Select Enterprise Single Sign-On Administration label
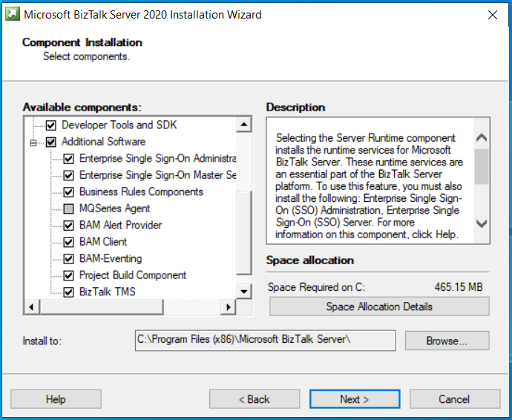This screenshot has width=512, height=420. [x=158, y=158]
